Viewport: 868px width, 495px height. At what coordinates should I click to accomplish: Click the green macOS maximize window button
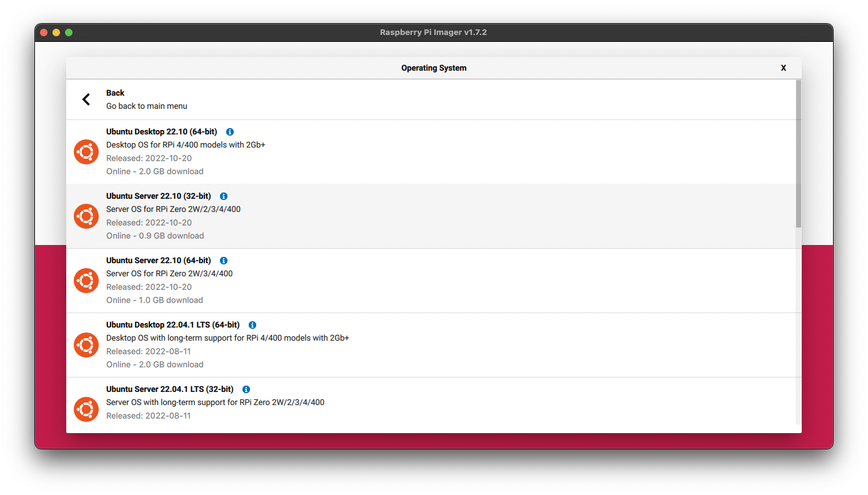point(69,32)
